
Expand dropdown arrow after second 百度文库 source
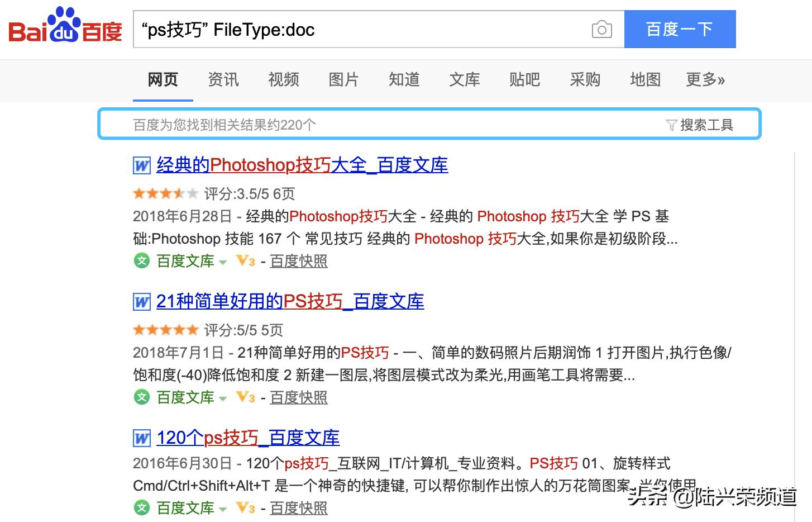pos(223,398)
